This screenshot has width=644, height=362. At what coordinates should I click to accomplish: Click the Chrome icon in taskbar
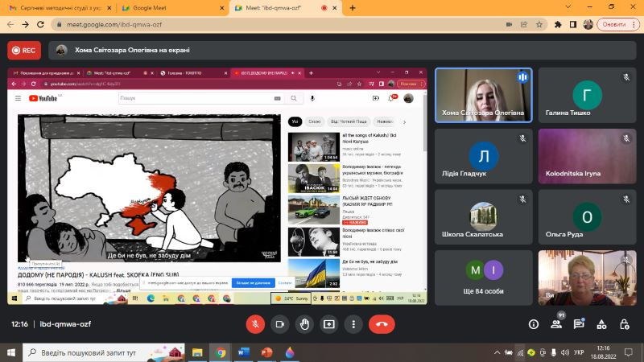[221, 352]
